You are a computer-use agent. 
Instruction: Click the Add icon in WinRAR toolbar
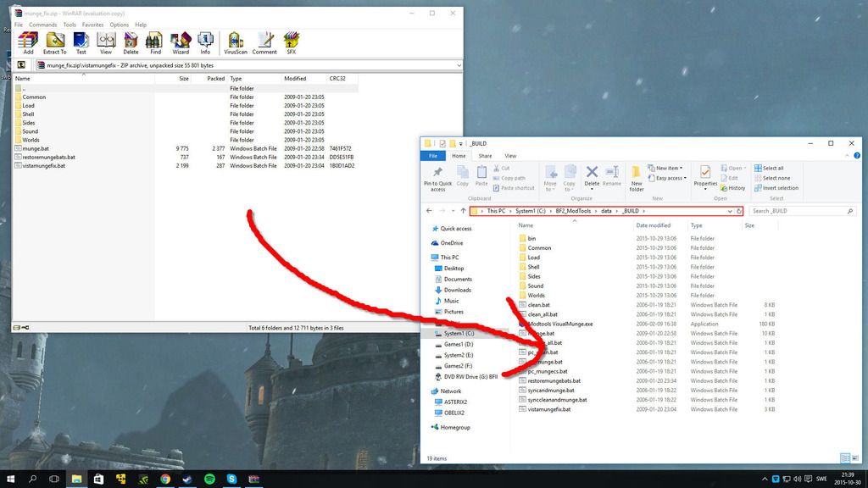[x=28, y=42]
